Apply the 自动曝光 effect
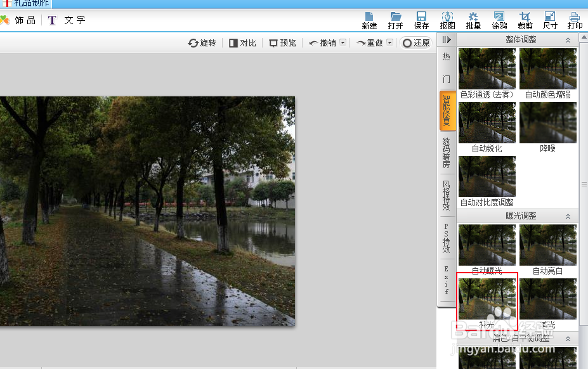This screenshot has height=369, width=588. tap(487, 250)
